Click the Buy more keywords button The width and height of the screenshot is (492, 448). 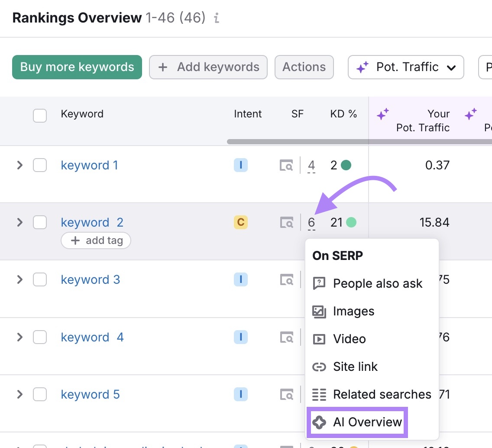[x=77, y=67]
